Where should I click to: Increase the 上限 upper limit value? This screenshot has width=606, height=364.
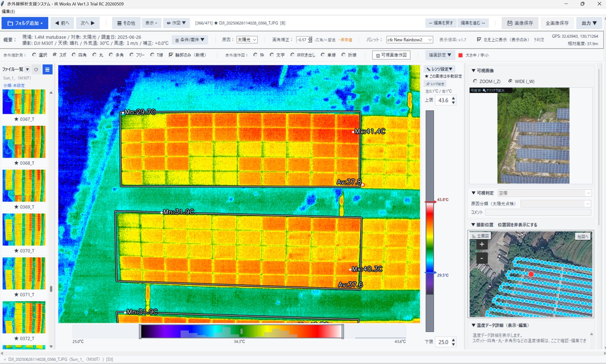click(453, 98)
